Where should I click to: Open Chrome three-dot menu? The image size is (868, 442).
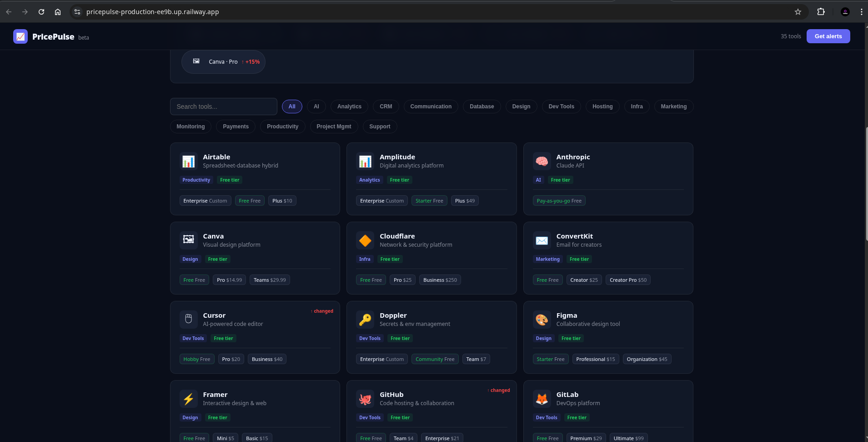861,12
